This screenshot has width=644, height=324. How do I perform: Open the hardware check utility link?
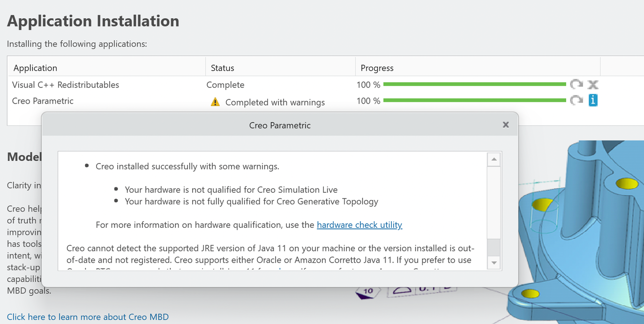(359, 225)
